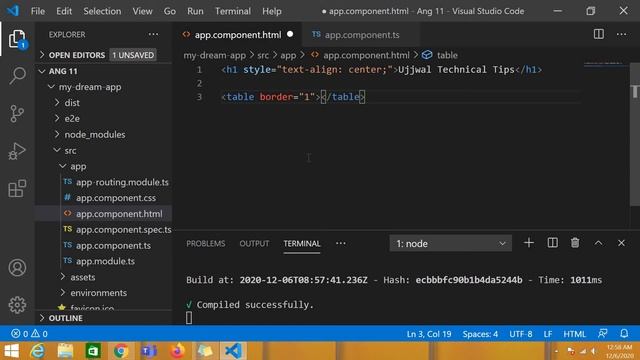Open Firefox from the taskbar

point(177,351)
